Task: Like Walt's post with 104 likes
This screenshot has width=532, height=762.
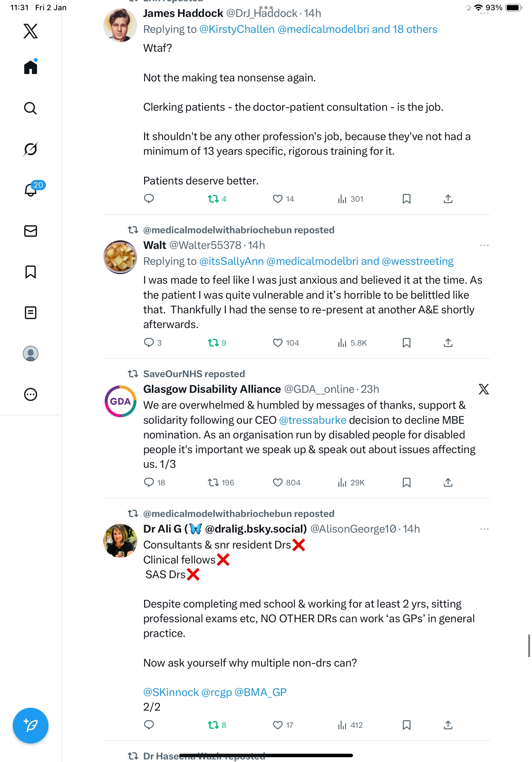Action: tap(277, 343)
